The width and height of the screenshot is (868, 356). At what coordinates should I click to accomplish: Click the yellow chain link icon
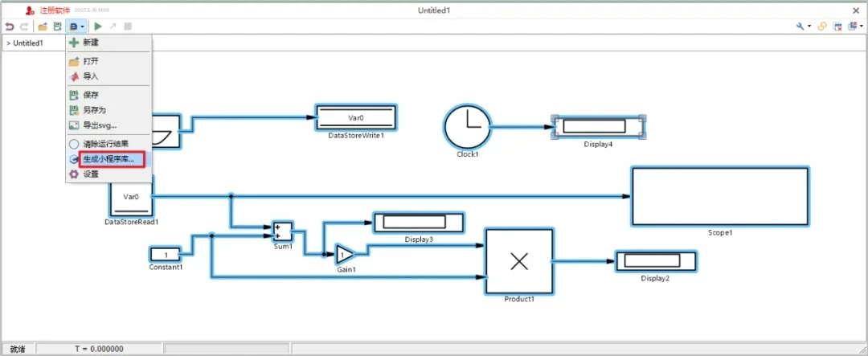822,27
